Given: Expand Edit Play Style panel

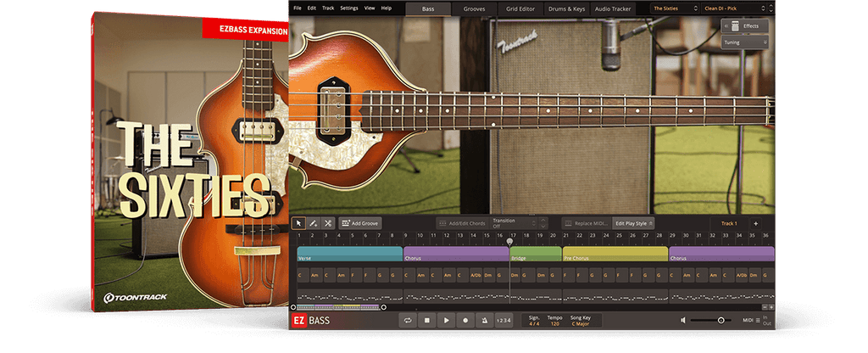Looking at the screenshot, I should (632, 223).
